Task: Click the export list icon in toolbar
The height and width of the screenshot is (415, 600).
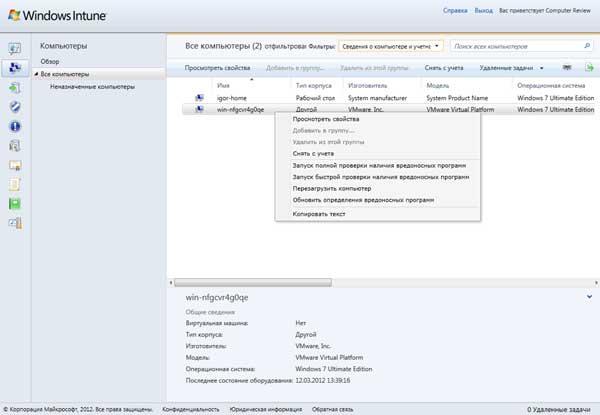Action: coord(589,67)
